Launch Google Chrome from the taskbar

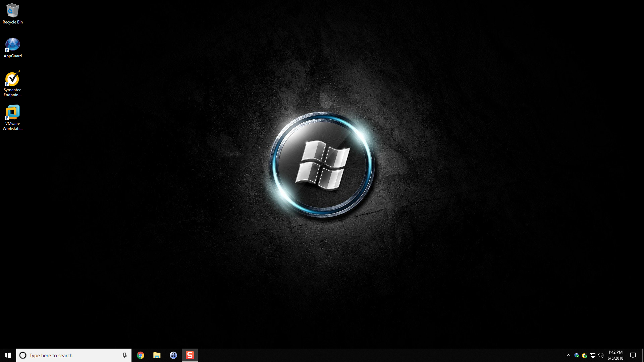click(x=141, y=355)
